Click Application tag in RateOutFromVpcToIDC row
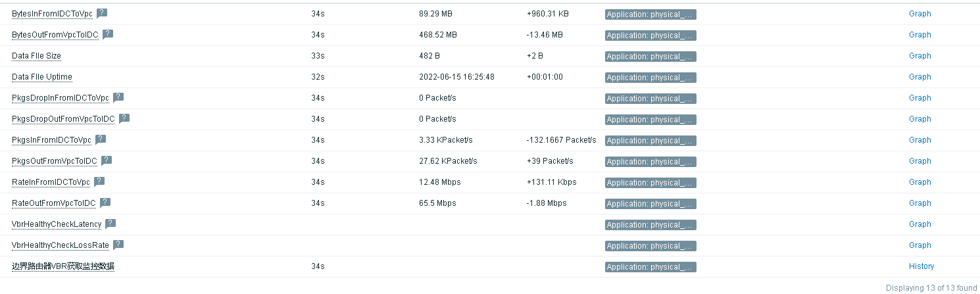980x294 pixels. point(650,203)
